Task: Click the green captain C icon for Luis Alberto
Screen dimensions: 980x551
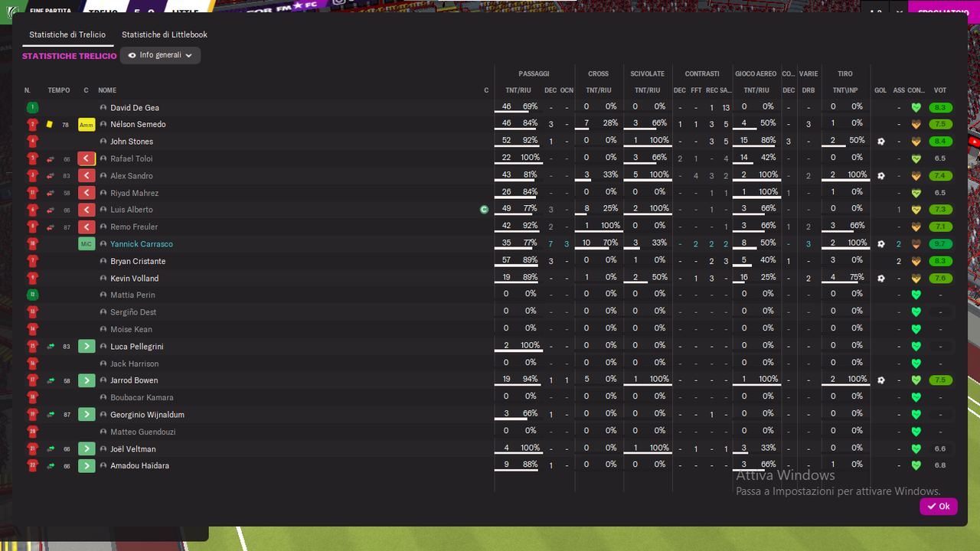Action: [x=484, y=210]
